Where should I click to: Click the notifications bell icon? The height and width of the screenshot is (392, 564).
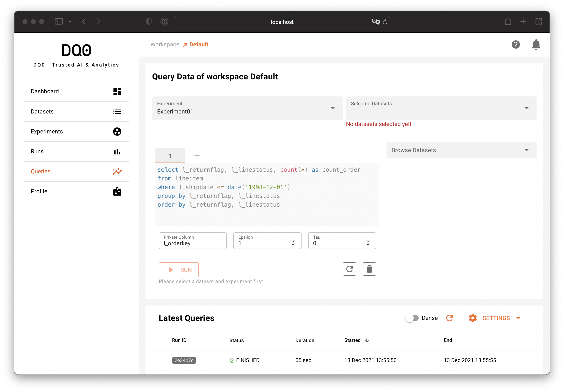point(536,44)
